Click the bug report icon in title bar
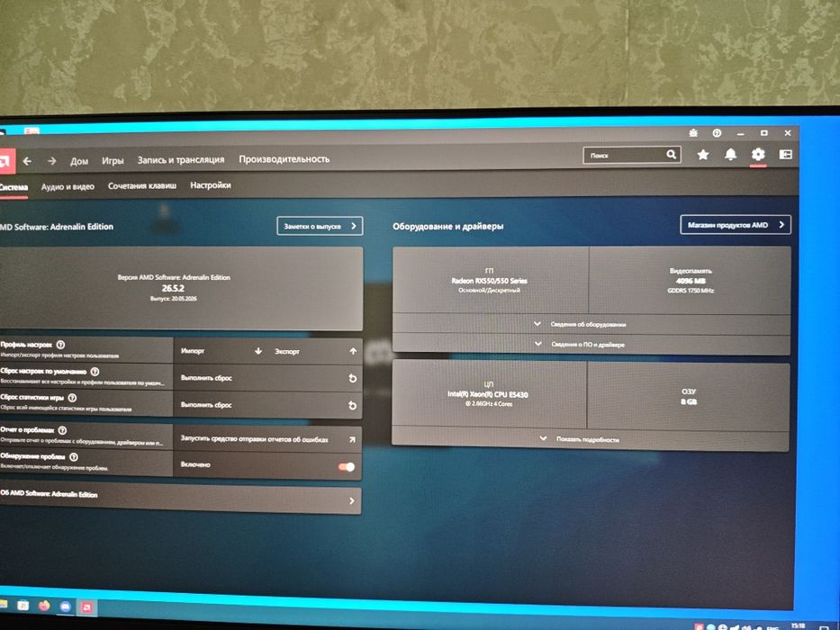This screenshot has width=840, height=630. pyautogui.click(x=693, y=133)
